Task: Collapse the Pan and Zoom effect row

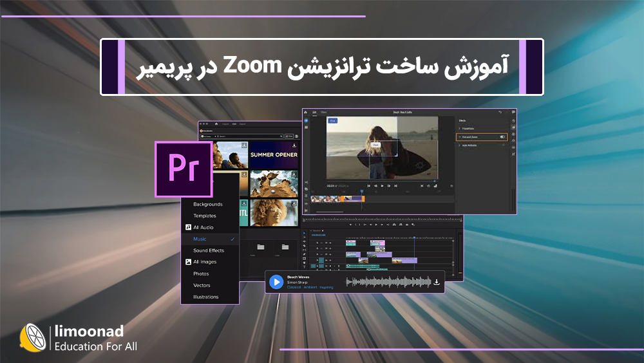Action: point(460,136)
